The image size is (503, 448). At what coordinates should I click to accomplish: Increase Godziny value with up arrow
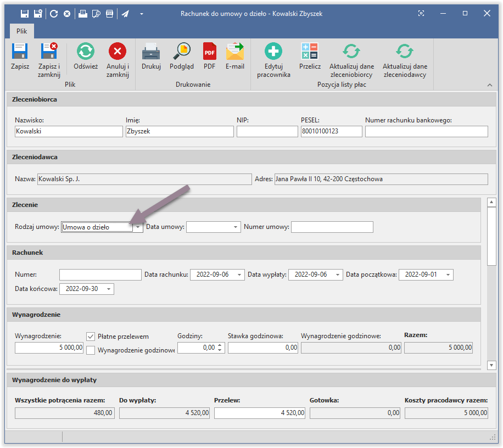[220, 345]
